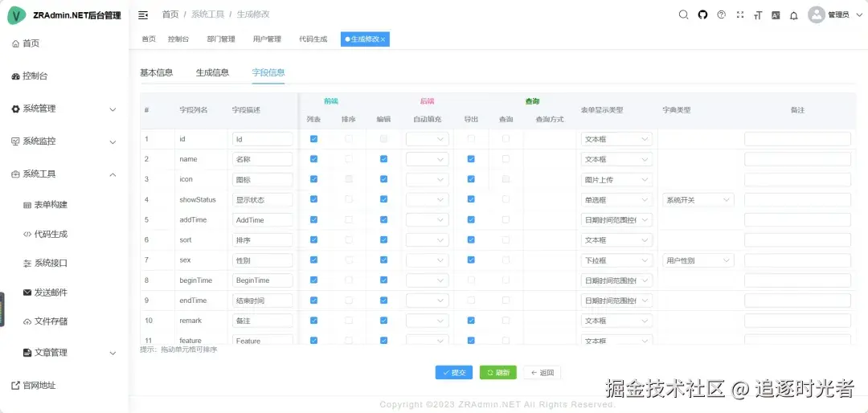The height and width of the screenshot is (413, 868).
Task: Open the 代码生成 page tab
Action: pos(313,39)
